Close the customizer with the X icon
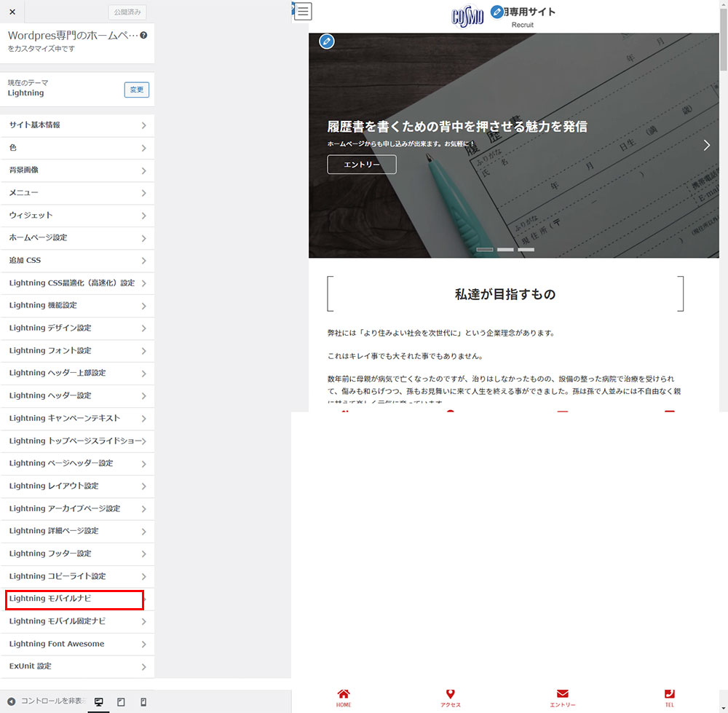Screen dimensions: 728x713 (12, 12)
